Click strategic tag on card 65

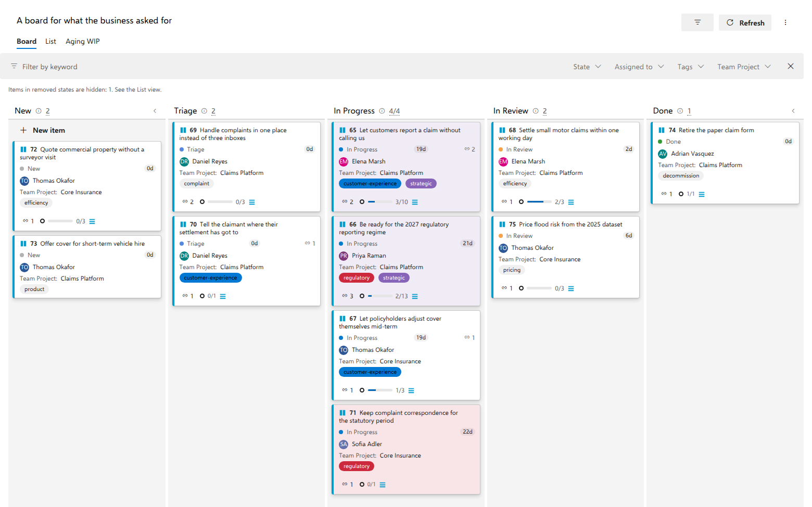click(421, 183)
